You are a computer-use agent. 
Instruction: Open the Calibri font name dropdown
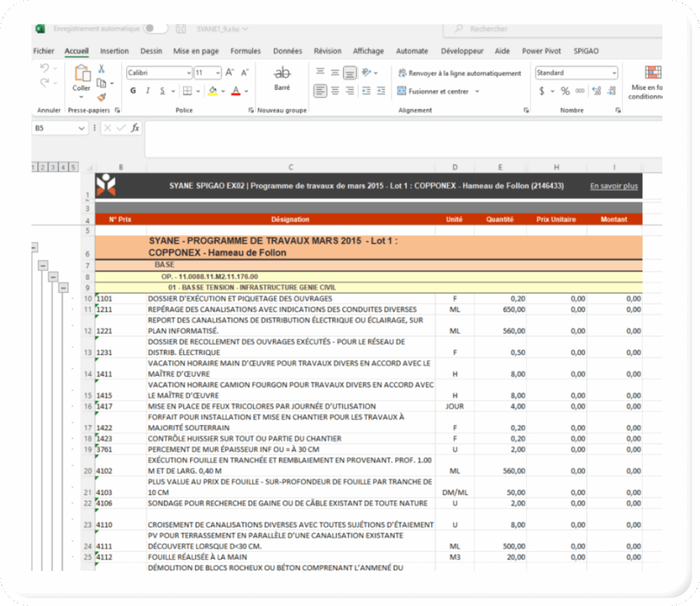point(189,73)
